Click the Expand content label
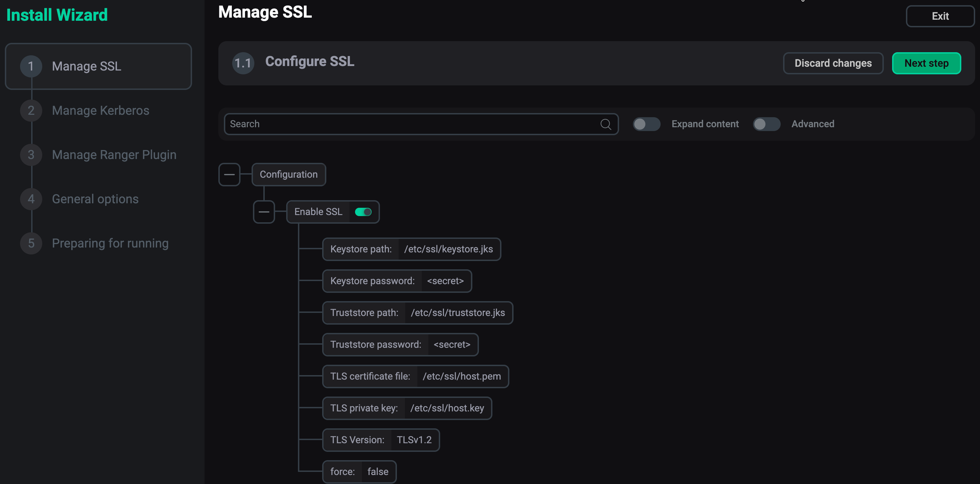 [x=705, y=124]
